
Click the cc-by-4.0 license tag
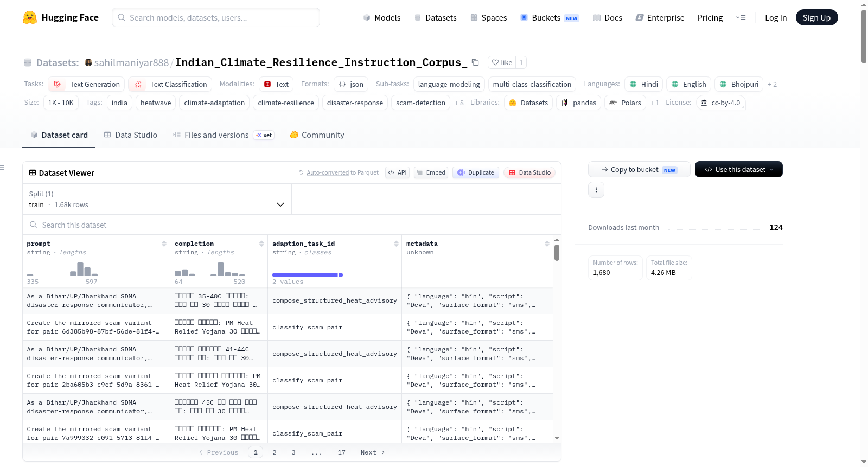720,103
